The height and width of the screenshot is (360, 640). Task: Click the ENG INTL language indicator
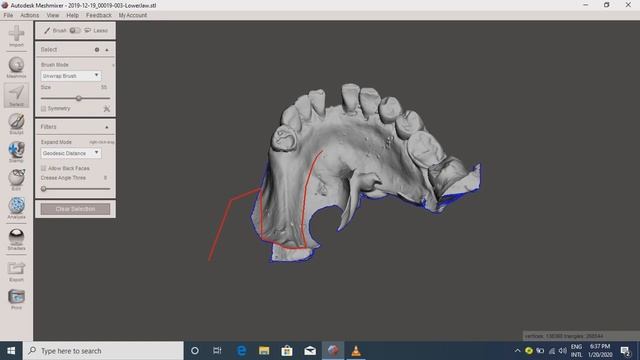point(576,351)
